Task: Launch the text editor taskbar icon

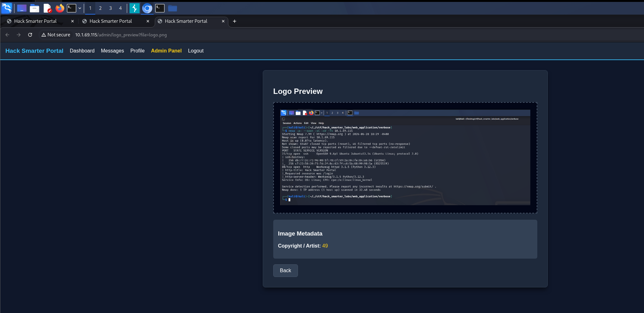Action: click(x=47, y=8)
